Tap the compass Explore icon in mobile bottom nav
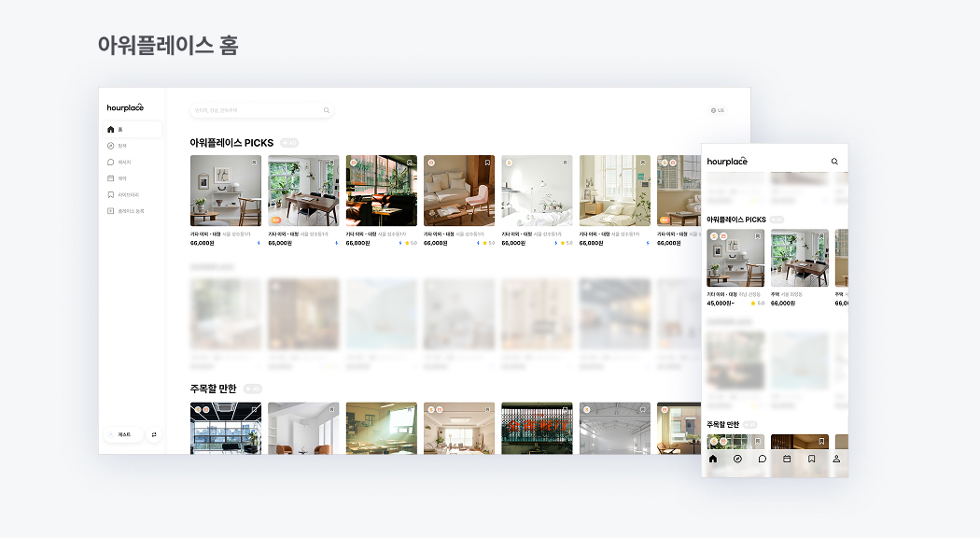This screenshot has height=538, width=980. pos(737,459)
